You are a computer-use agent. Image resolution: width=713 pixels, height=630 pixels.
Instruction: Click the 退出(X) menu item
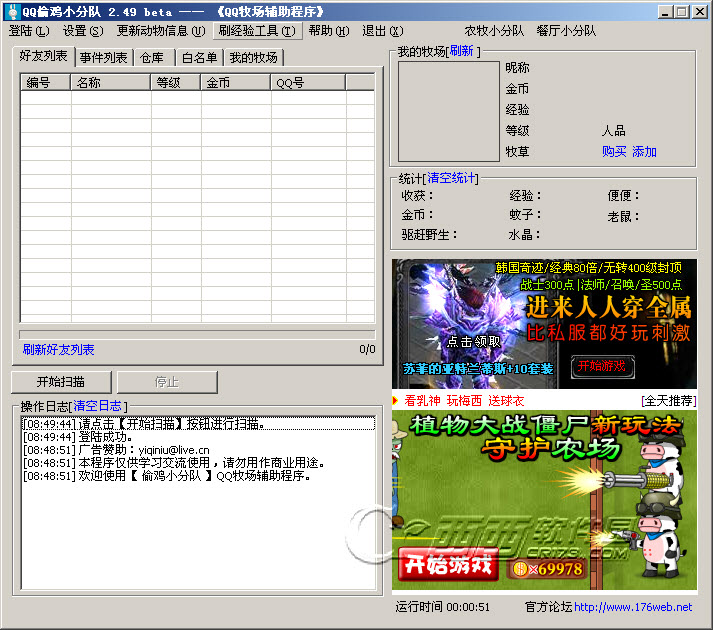[x=382, y=31]
